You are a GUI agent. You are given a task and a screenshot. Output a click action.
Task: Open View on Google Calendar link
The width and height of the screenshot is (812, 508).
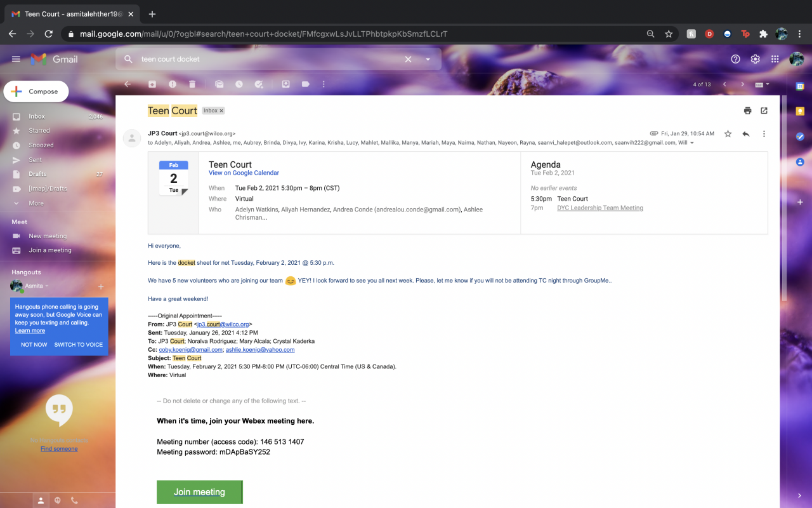pyautogui.click(x=244, y=173)
